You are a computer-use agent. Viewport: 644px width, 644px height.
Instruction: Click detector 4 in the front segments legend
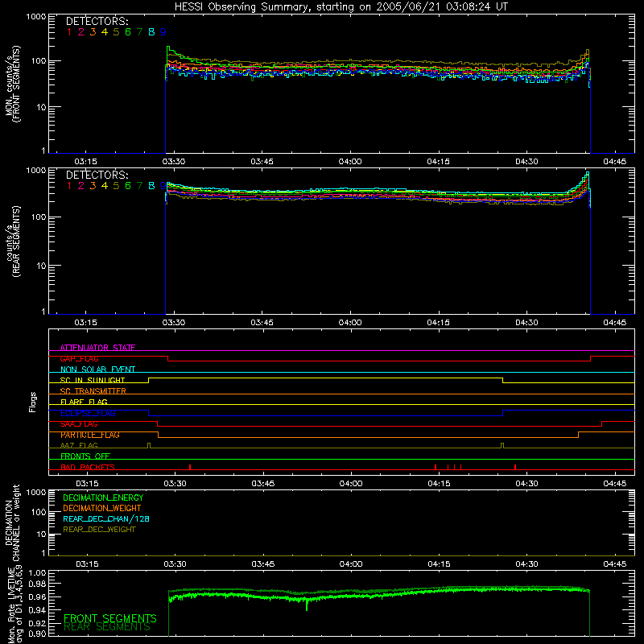(x=105, y=32)
